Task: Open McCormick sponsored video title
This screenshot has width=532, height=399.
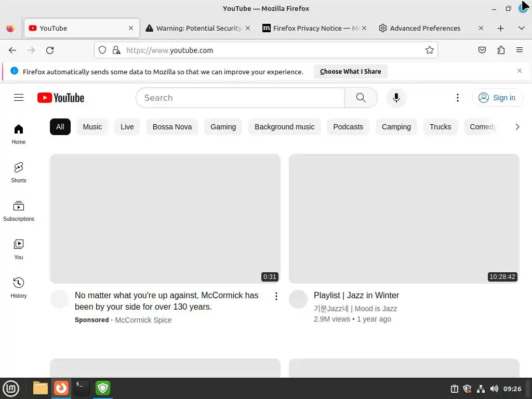Action: (167, 301)
